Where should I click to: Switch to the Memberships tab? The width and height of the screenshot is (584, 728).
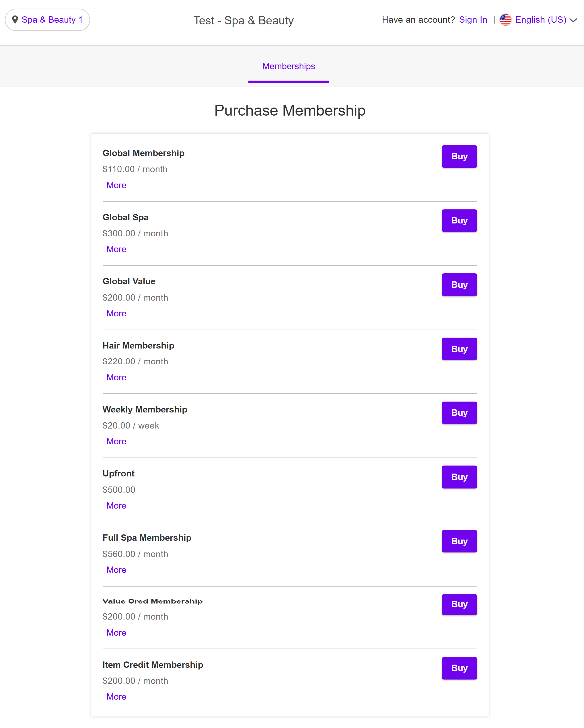tap(289, 66)
